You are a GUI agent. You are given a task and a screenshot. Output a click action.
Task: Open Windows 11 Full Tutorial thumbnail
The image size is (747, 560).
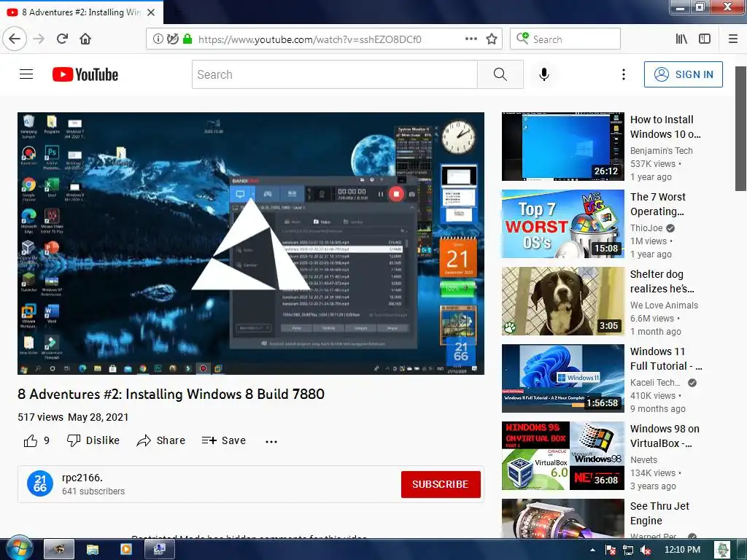562,378
